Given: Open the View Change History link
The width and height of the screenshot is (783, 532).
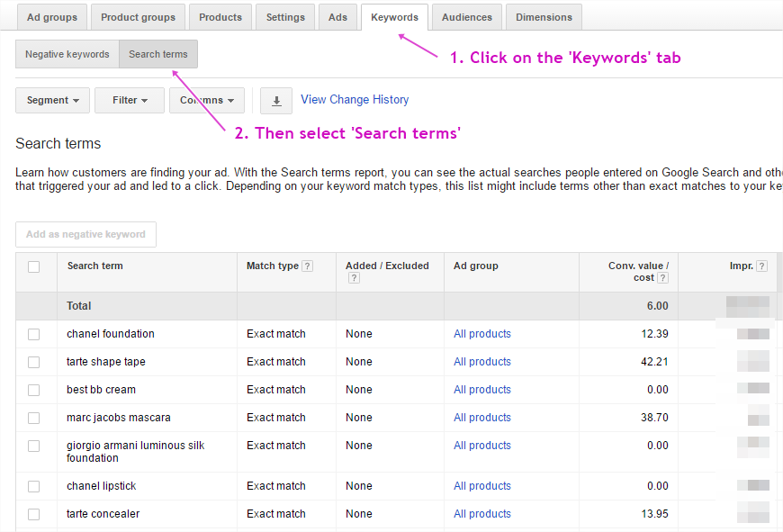Looking at the screenshot, I should click(x=355, y=100).
